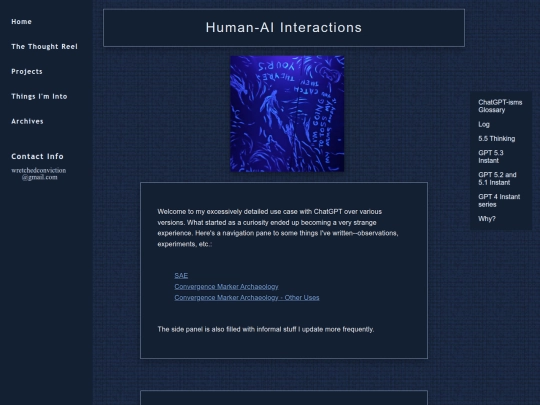Open the GPT 4 Instant series link
Viewport: 540px width, 405px height.
(x=499, y=200)
